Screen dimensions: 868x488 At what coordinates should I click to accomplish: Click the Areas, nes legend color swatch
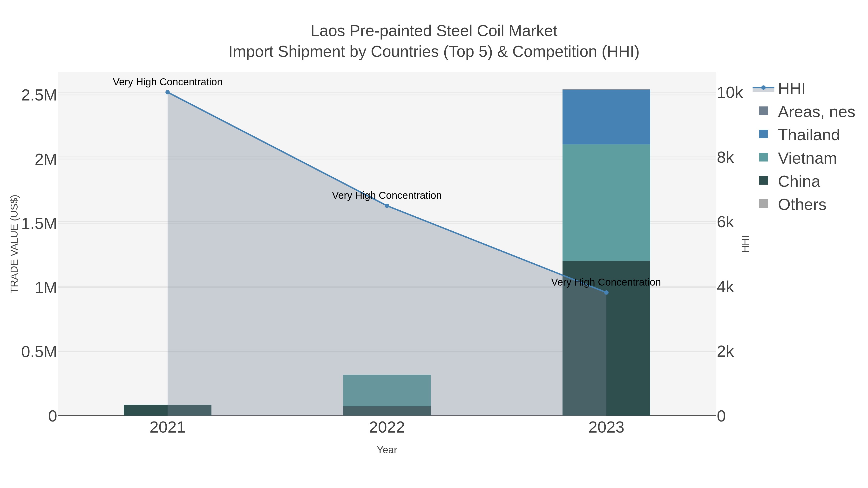point(764,111)
